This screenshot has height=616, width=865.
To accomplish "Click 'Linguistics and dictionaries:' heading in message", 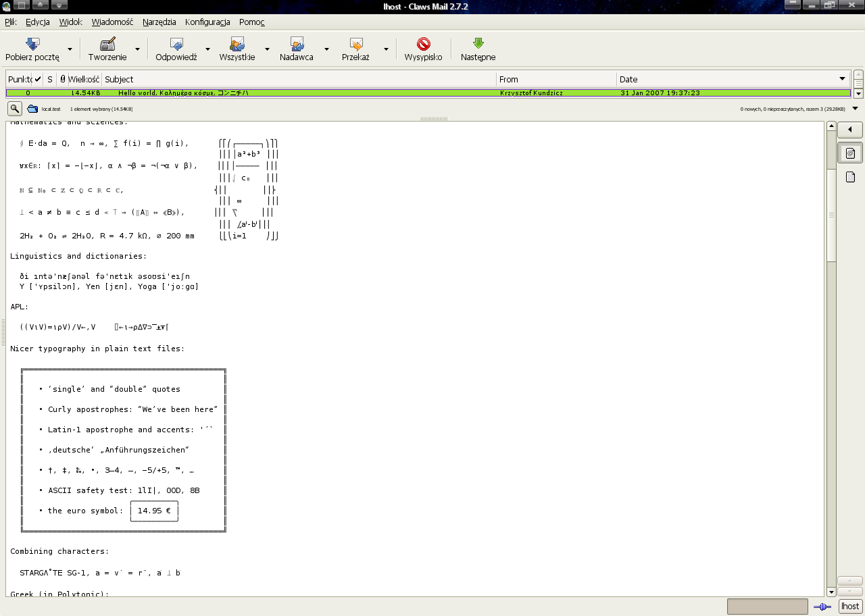I will (78, 256).
